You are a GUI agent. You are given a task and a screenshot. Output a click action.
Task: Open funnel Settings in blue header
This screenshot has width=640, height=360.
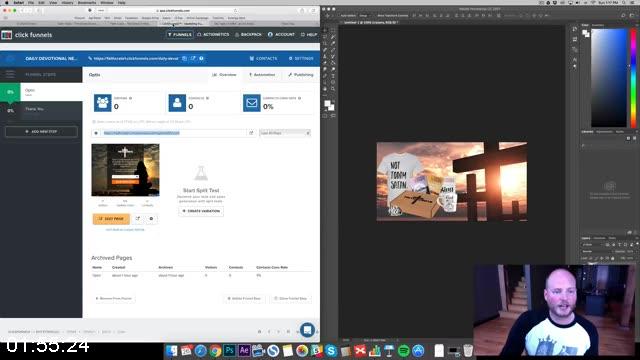[301, 58]
